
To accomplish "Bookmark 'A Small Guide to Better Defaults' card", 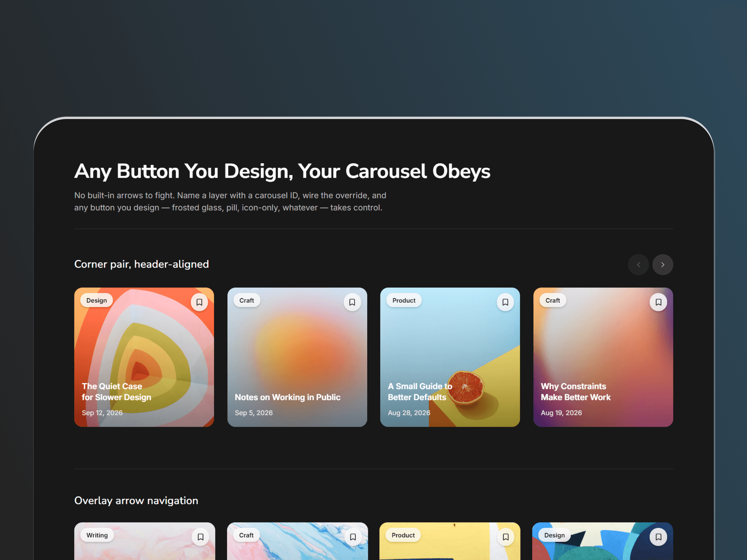I will 505,302.
